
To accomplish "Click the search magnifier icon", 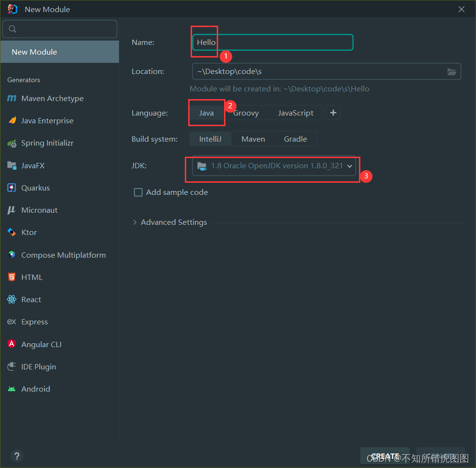I will pyautogui.click(x=13, y=29).
